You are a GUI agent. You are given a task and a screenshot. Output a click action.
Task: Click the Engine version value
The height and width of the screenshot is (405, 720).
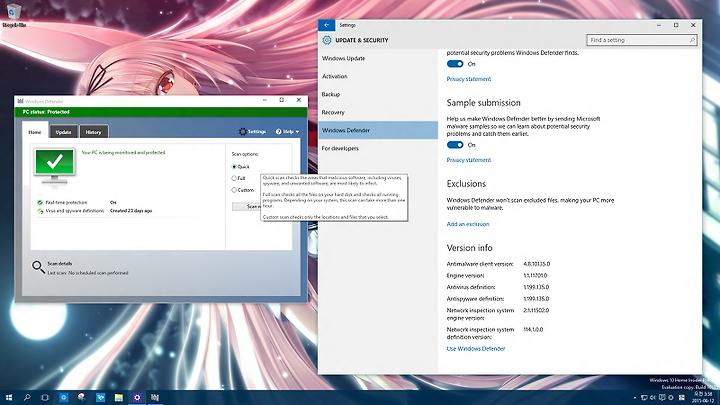(535, 276)
